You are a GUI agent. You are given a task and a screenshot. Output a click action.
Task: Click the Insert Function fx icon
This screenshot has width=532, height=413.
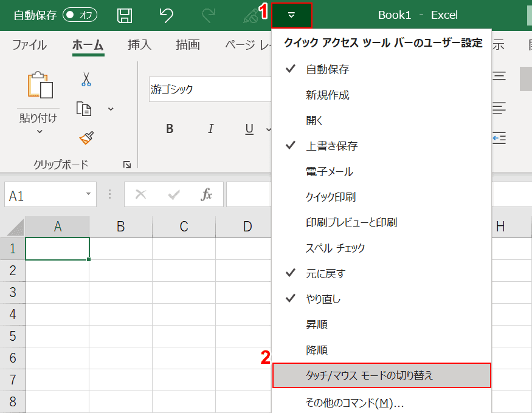coord(206,194)
